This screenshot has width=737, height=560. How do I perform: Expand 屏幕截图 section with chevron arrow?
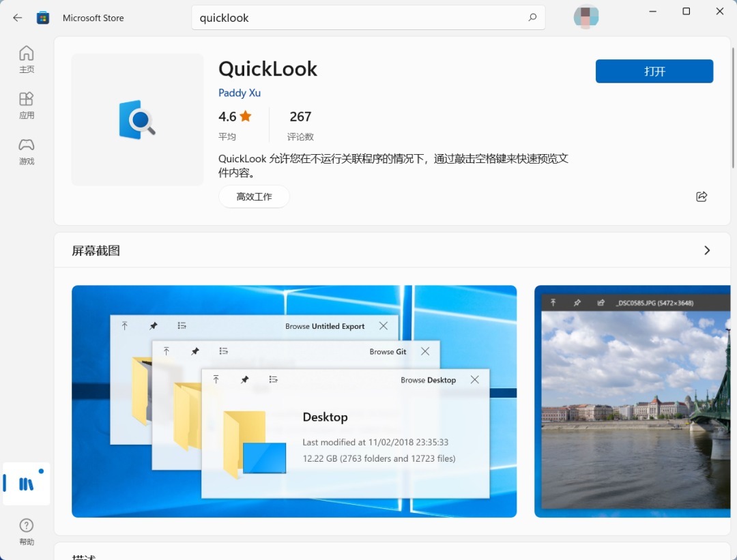click(x=707, y=250)
